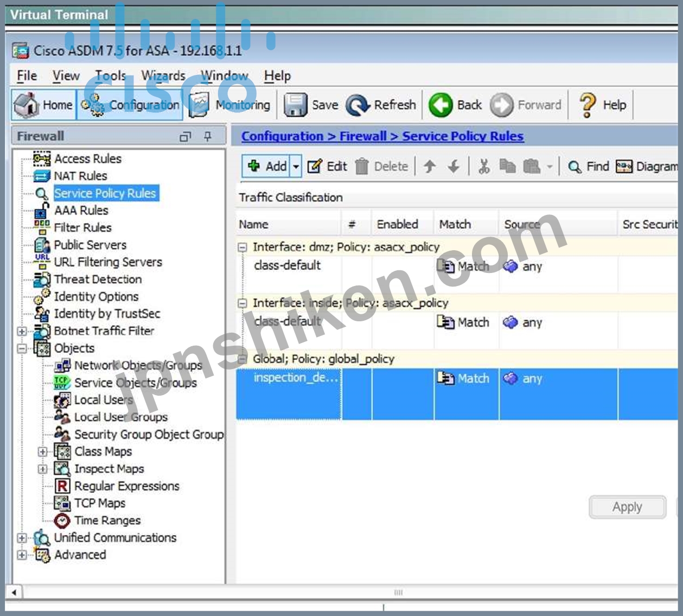Click the horizontal scrollbar left arrow
This screenshot has height=616, width=683.
click(14, 592)
